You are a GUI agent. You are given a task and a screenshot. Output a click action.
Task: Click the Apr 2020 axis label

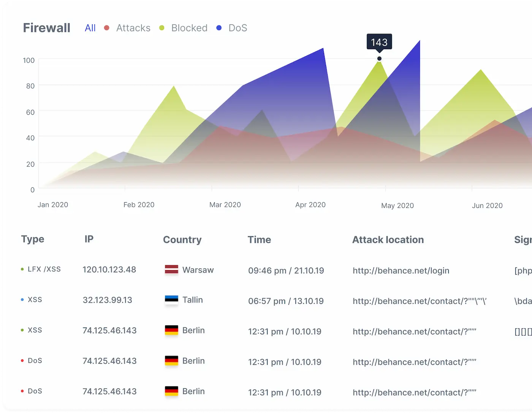click(x=310, y=205)
